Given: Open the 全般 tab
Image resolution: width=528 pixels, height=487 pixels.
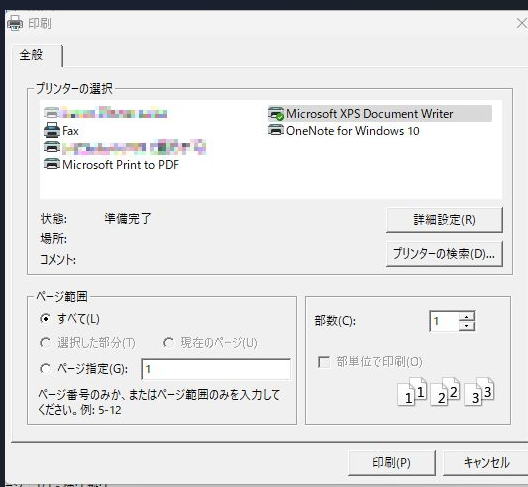Looking at the screenshot, I should (x=31, y=55).
